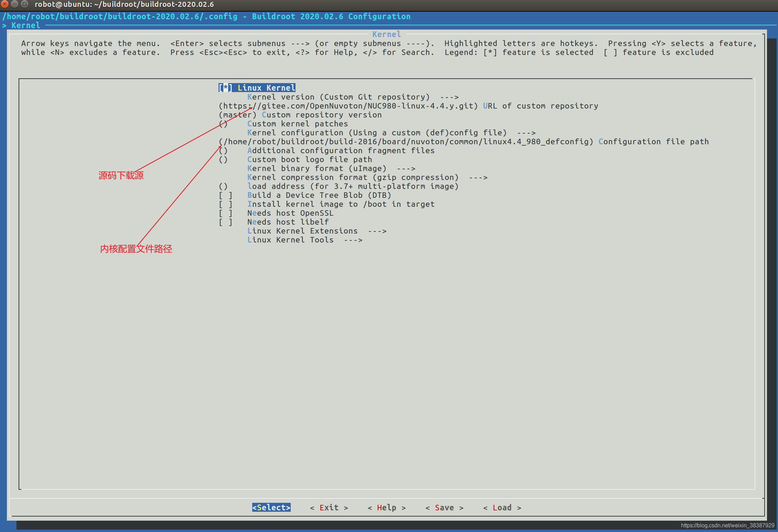Edit URL of custom repository field
The height and width of the screenshot is (532, 778).
[x=408, y=106]
